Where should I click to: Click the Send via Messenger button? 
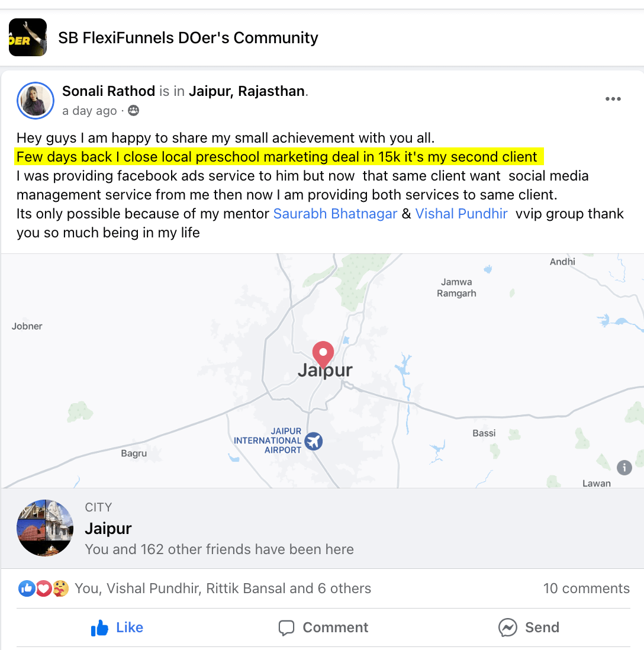pyautogui.click(x=529, y=628)
